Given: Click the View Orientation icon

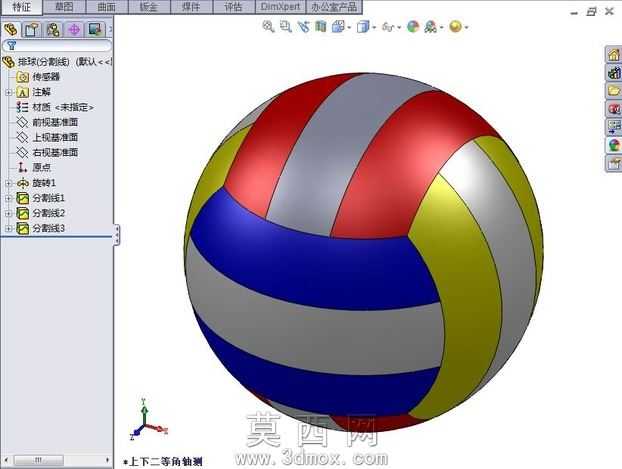Looking at the screenshot, I should [x=338, y=27].
